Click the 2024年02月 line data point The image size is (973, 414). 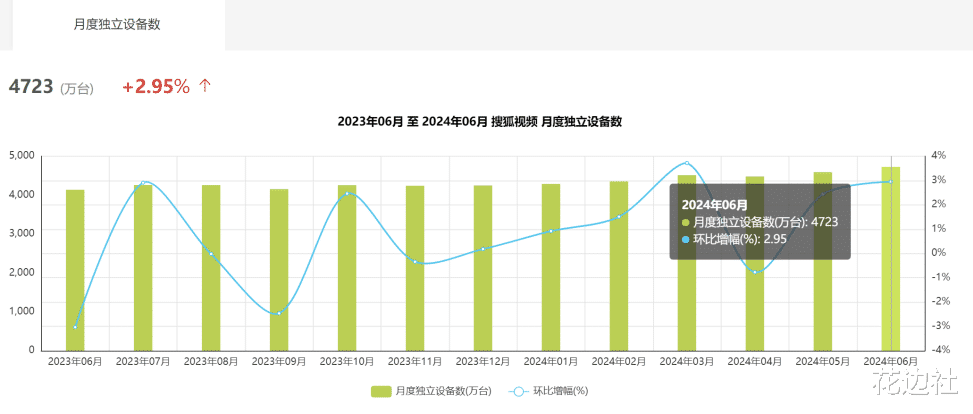pos(619,217)
